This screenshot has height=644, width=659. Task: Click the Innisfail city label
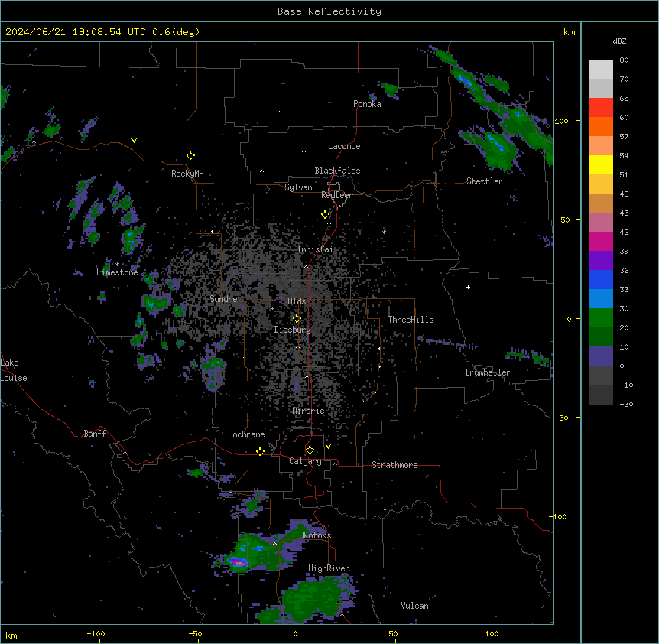pos(317,249)
